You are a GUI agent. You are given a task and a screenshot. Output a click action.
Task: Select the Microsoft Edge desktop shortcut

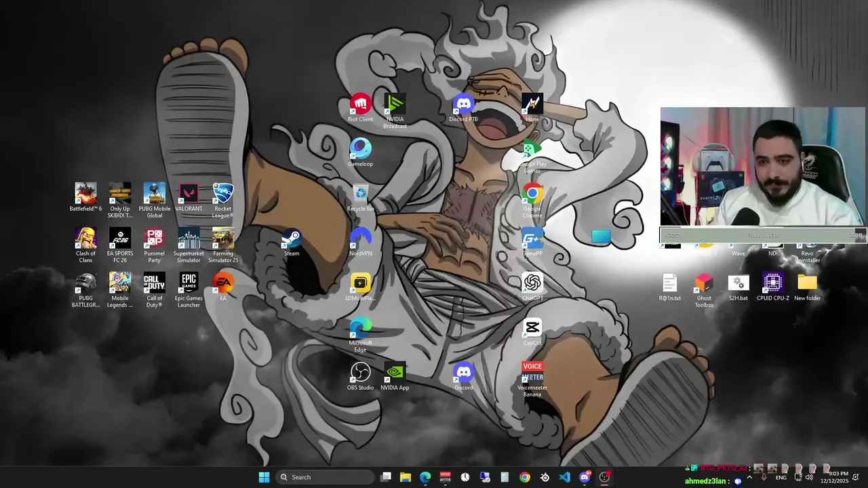pyautogui.click(x=360, y=334)
